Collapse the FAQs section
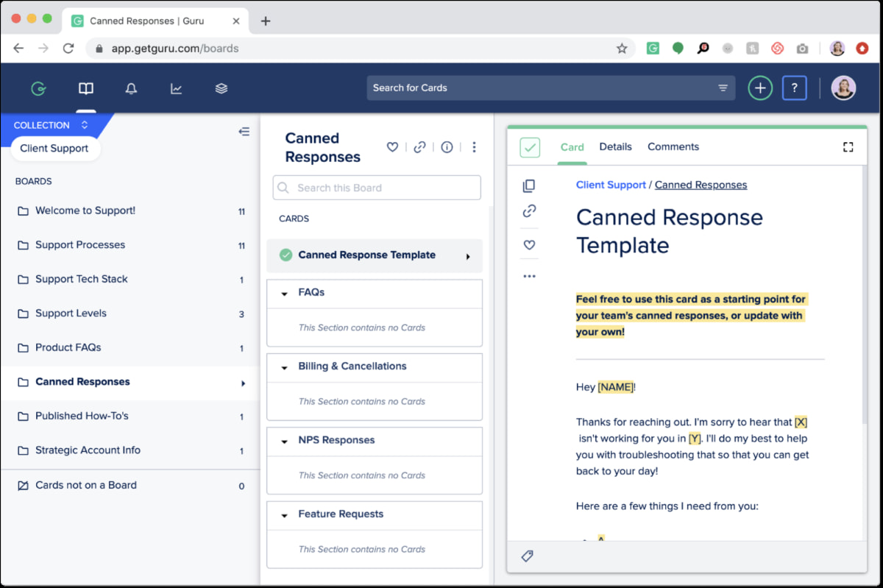The width and height of the screenshot is (883, 588). point(285,294)
